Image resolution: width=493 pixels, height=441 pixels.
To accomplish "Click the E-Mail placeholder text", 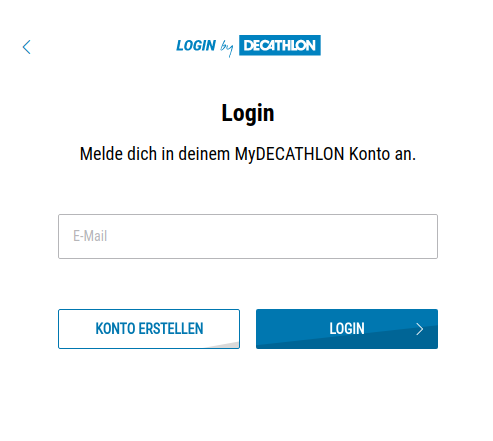I will tap(90, 236).
